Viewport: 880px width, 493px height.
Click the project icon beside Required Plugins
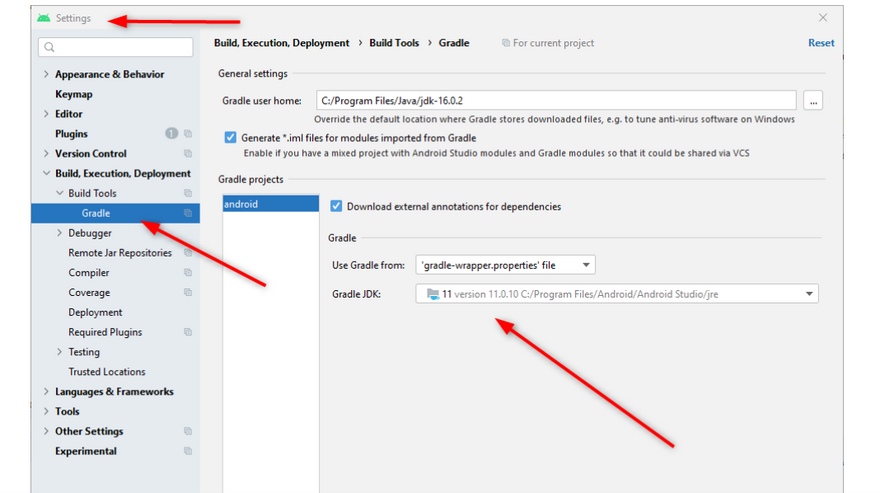(187, 332)
